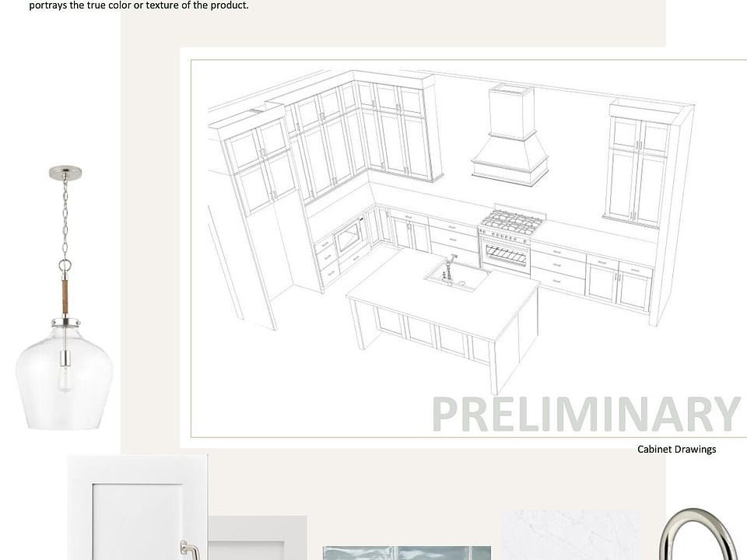Click the cabinet pull handle hardware
This screenshot has width=747, height=560.
point(188,549)
